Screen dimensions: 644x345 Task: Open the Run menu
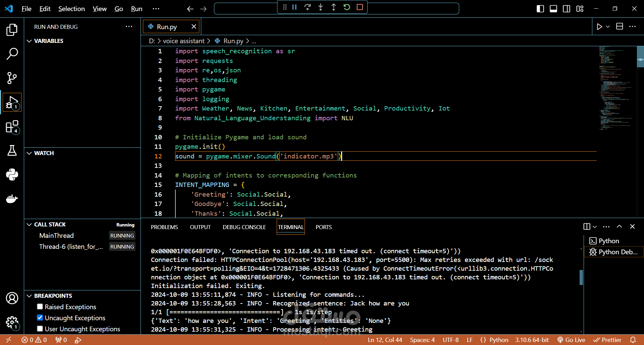click(137, 9)
